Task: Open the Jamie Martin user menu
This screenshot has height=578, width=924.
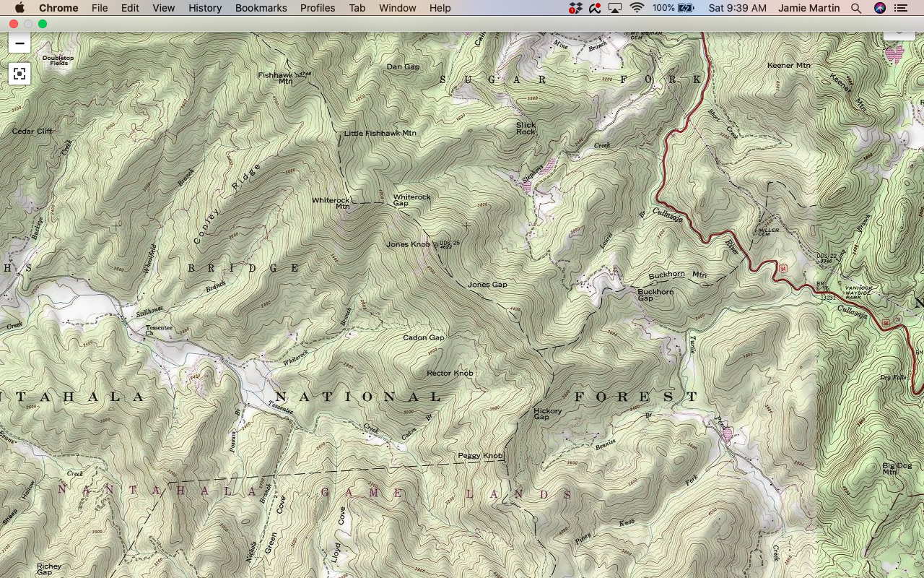Action: pos(808,8)
